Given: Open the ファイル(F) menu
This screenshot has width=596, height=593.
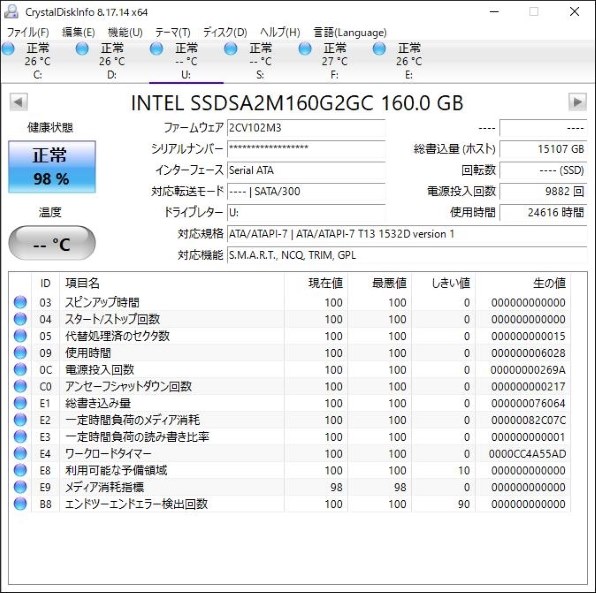Looking at the screenshot, I should click(28, 32).
